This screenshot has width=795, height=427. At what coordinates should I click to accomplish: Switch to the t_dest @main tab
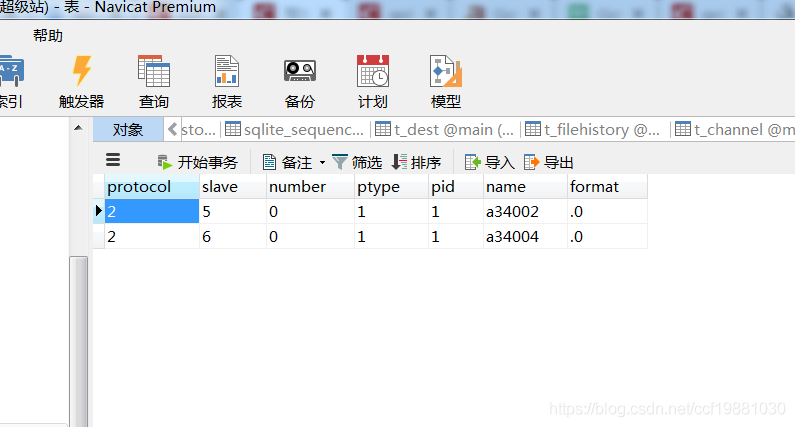445,130
